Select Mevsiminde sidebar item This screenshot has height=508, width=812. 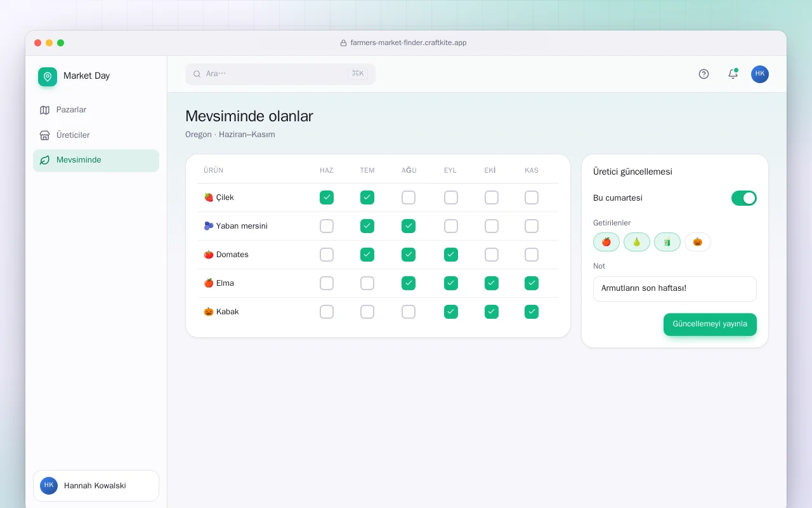96,161
